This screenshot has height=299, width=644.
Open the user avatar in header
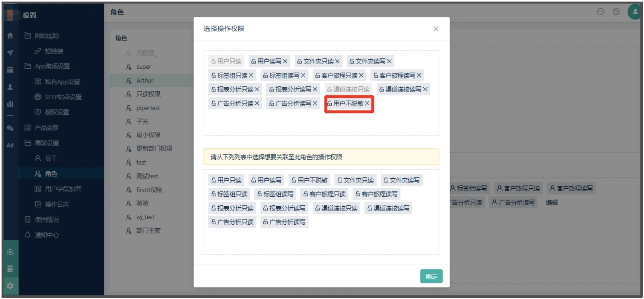point(635,12)
